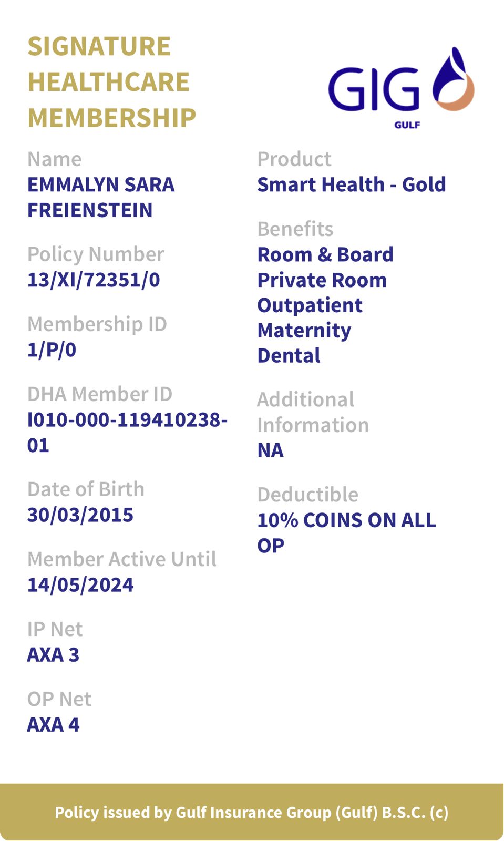Click the Private Room benefit
The height and width of the screenshot is (841, 504).
[322, 280]
